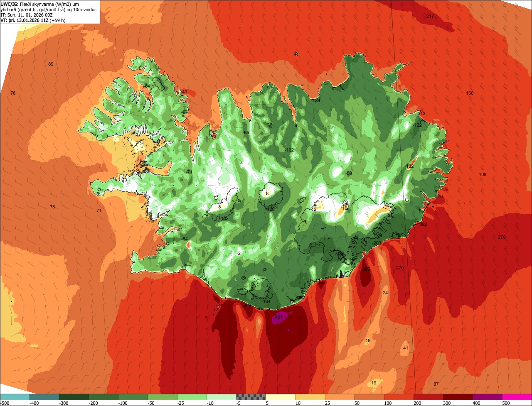Click the 149 value in the Westfjords
The width and height of the screenshot is (532, 406).
point(183,92)
